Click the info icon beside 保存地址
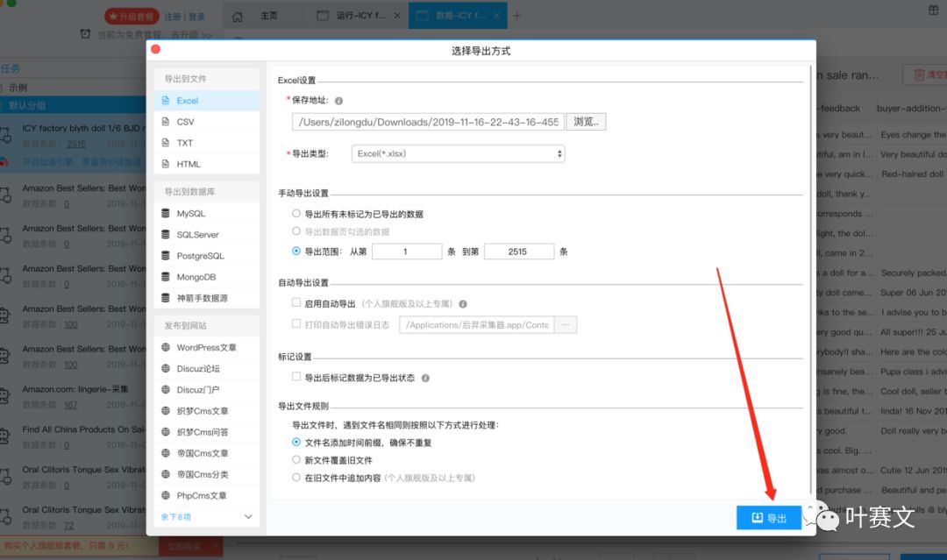The width and height of the screenshot is (947, 560). [x=338, y=101]
